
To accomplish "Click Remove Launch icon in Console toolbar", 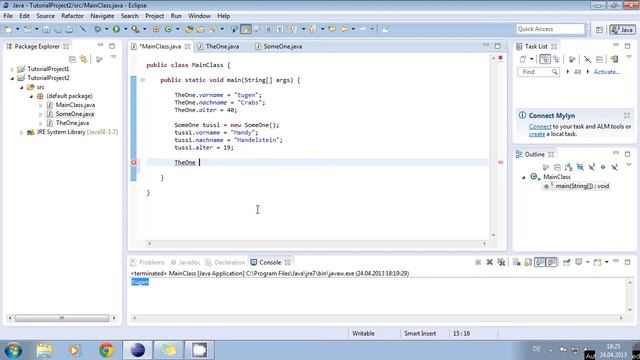I will [490, 262].
